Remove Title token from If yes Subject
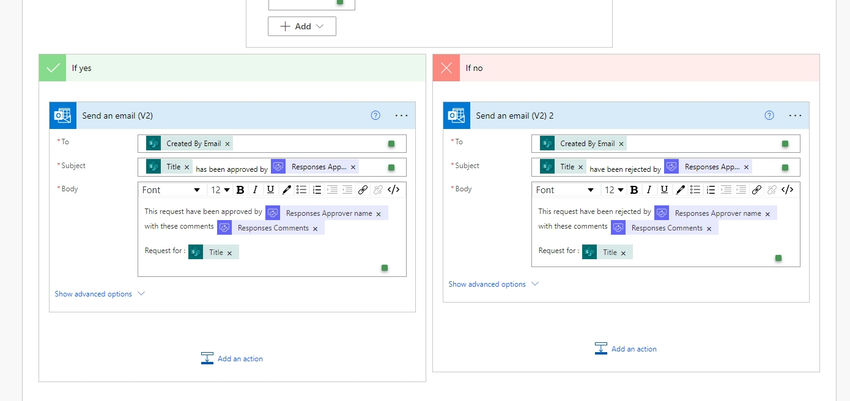The image size is (850, 401). tap(187, 167)
